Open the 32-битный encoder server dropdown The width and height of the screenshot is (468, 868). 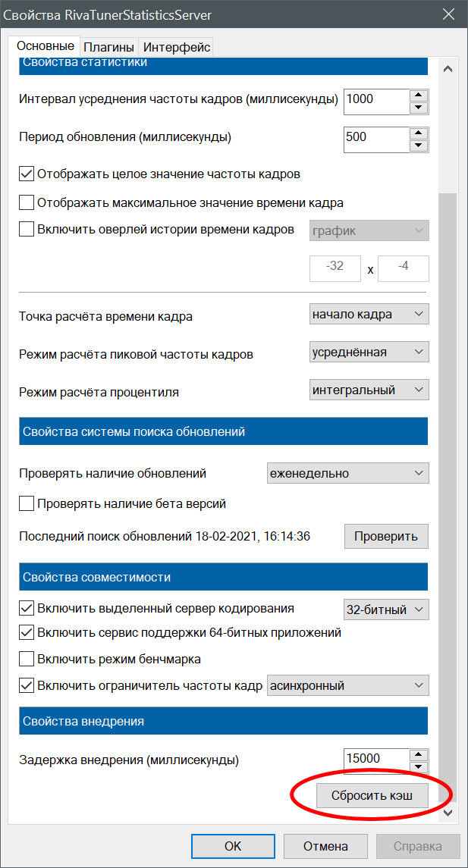(386, 609)
